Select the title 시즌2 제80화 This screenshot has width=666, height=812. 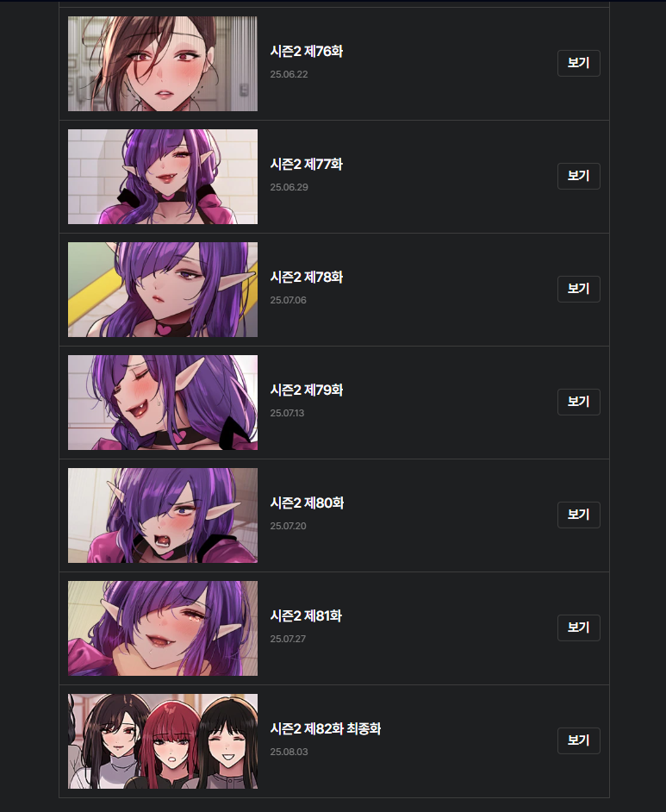[307, 503]
